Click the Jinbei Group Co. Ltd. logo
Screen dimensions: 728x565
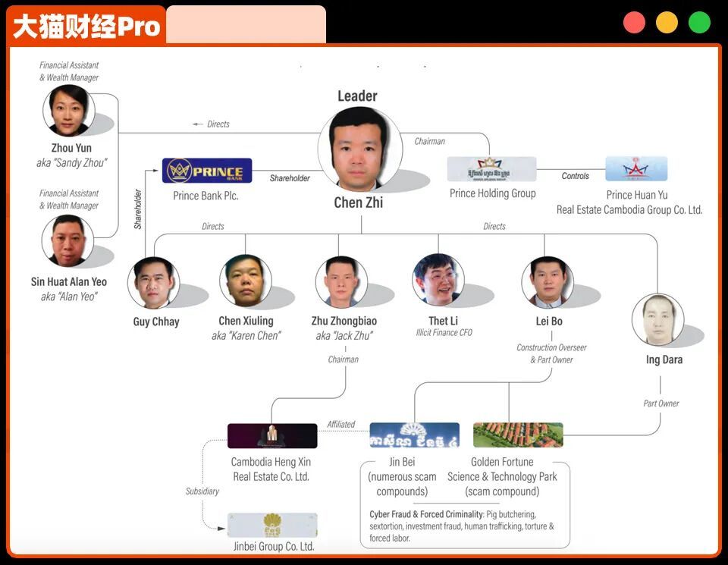pos(272,525)
